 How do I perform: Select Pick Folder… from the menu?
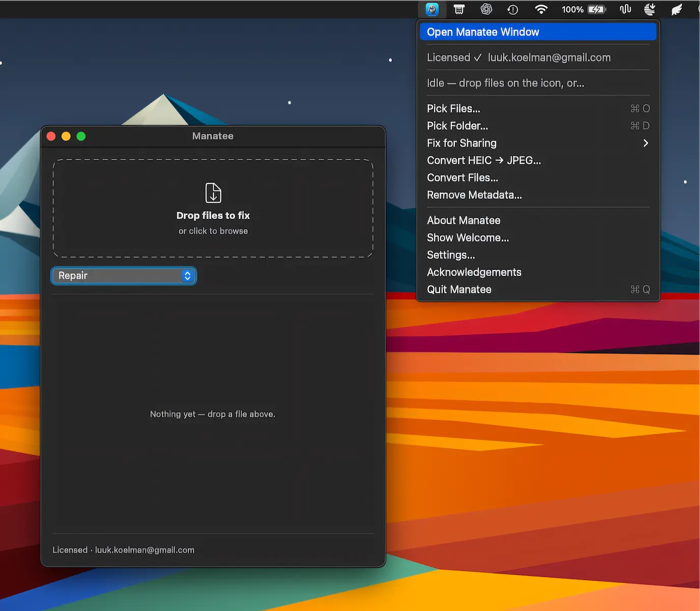538,126
